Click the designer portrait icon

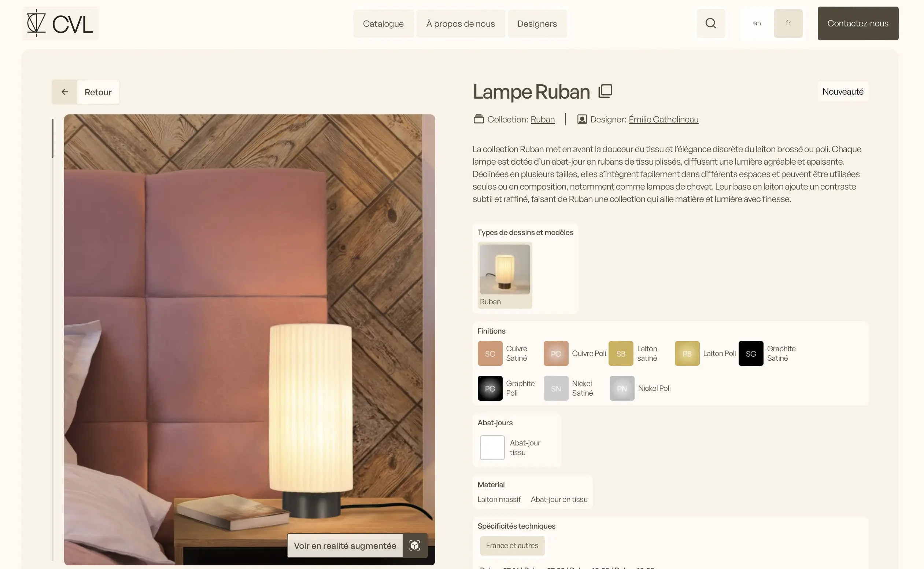582,119
